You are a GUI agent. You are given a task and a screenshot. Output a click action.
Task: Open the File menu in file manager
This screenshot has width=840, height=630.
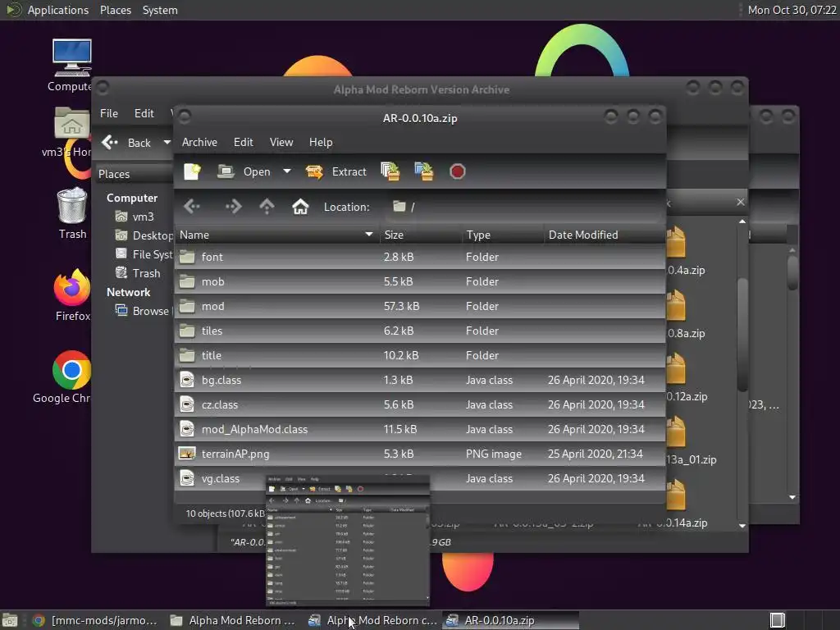click(109, 113)
